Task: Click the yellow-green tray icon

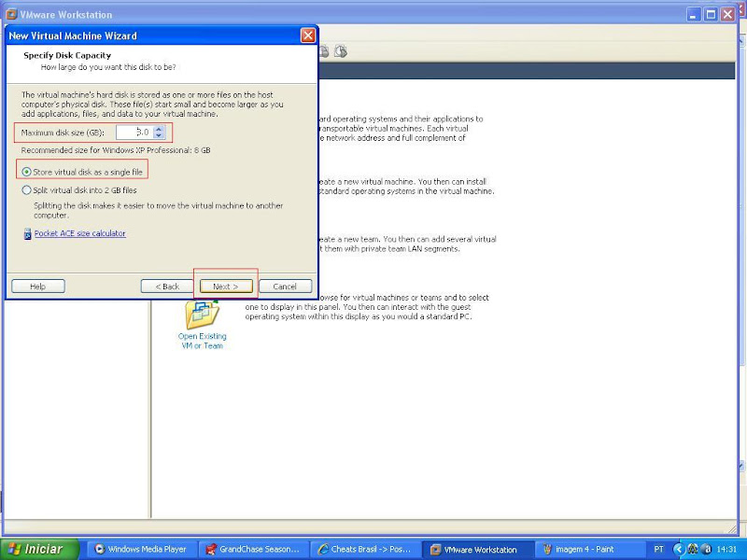Action: (x=693, y=549)
